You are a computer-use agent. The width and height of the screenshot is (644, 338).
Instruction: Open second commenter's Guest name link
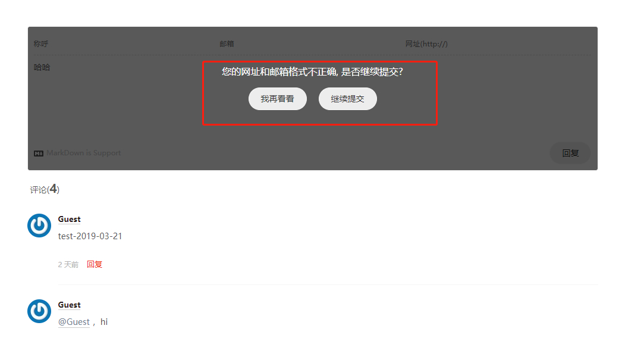[69, 305]
